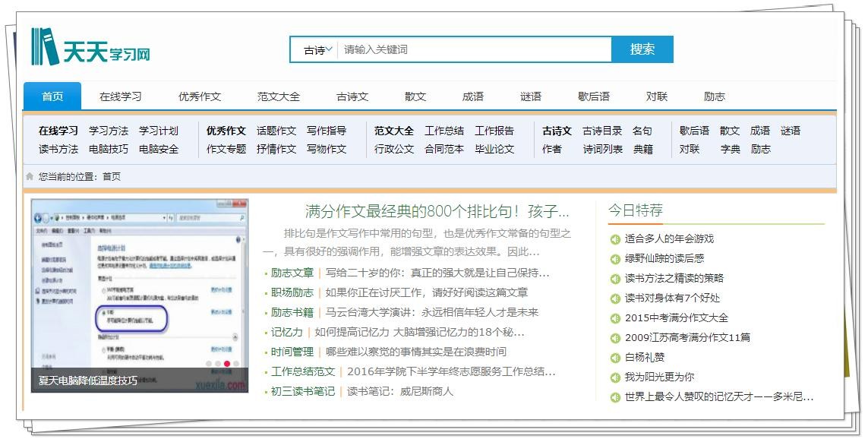Click the home icon in breadcrumb bar
The width and height of the screenshot is (868, 439).
[x=30, y=176]
